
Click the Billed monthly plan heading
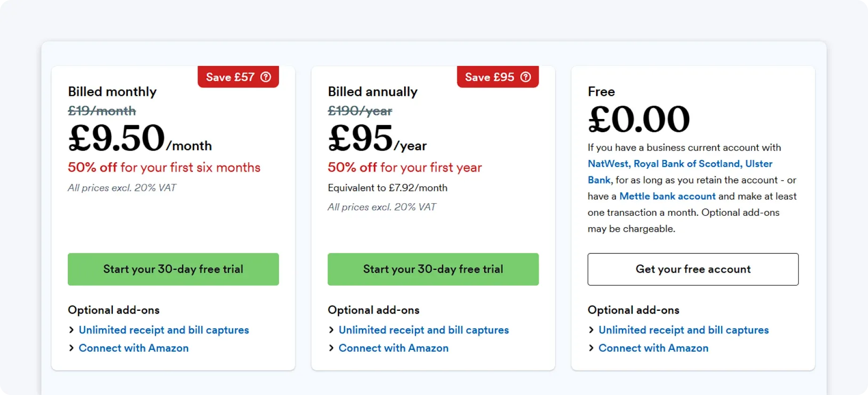(x=111, y=92)
